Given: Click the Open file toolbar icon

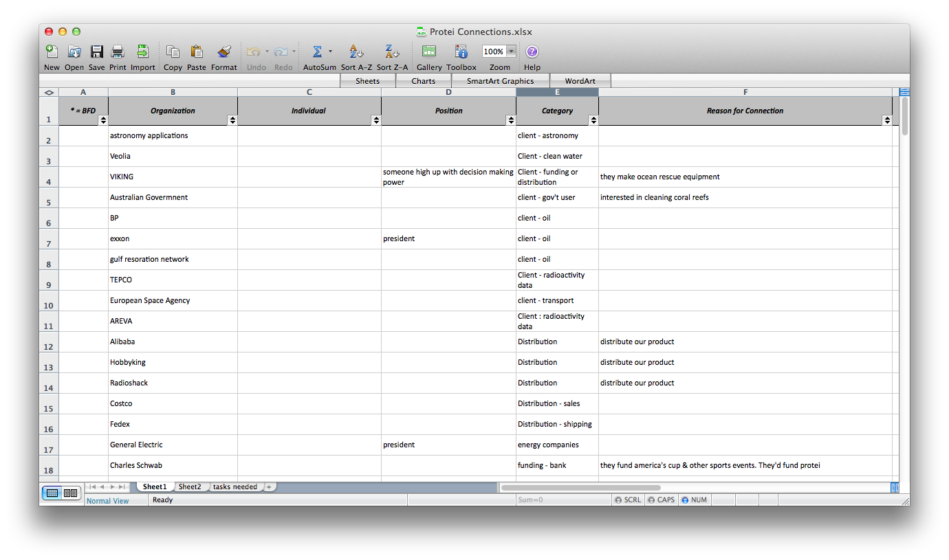Looking at the screenshot, I should pyautogui.click(x=74, y=52).
